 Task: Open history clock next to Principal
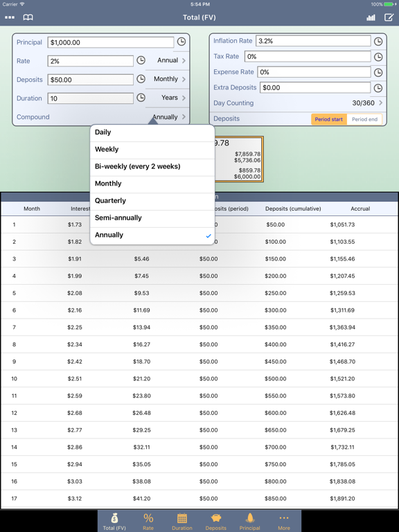181,42
